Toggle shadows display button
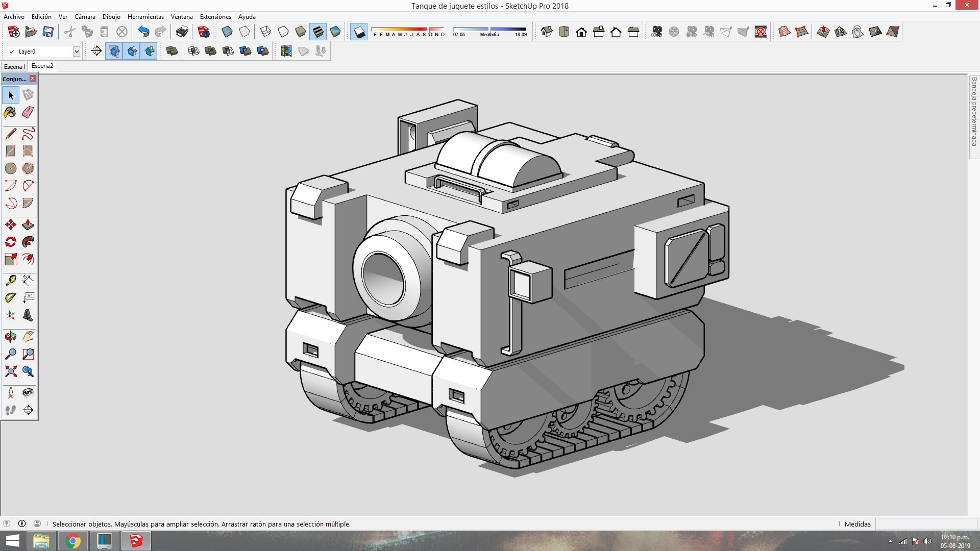Screen dimensions: 980x551 pos(359,32)
